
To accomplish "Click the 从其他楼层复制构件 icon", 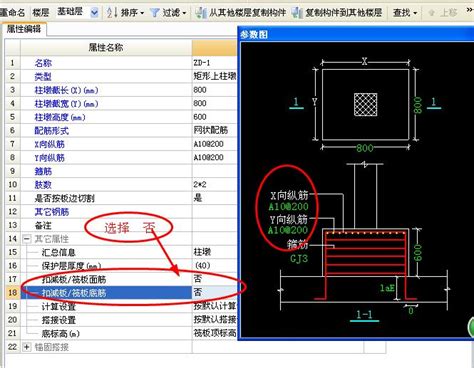I will [x=201, y=13].
